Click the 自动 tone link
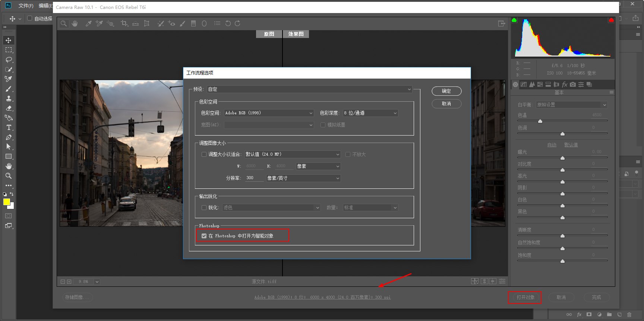The width and height of the screenshot is (644, 321). pyautogui.click(x=552, y=145)
